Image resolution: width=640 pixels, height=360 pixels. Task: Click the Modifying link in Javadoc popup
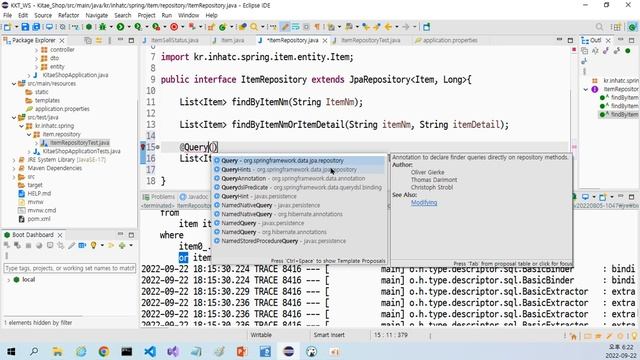424,202
